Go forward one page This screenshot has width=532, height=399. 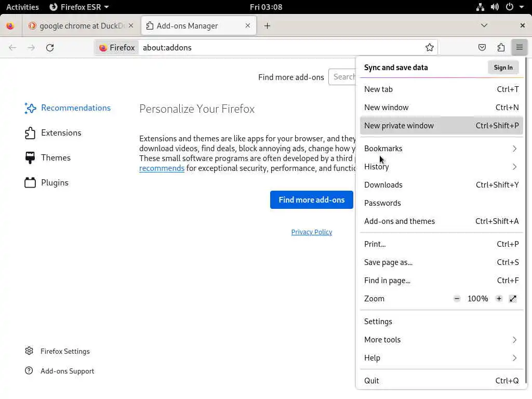pyautogui.click(x=31, y=47)
